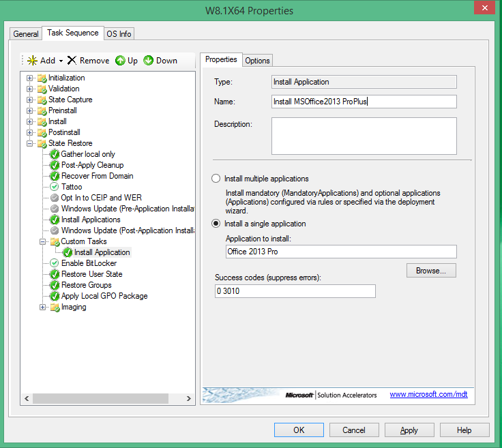Select green check icon beside Gather local only
502x448 pixels.
click(x=55, y=154)
